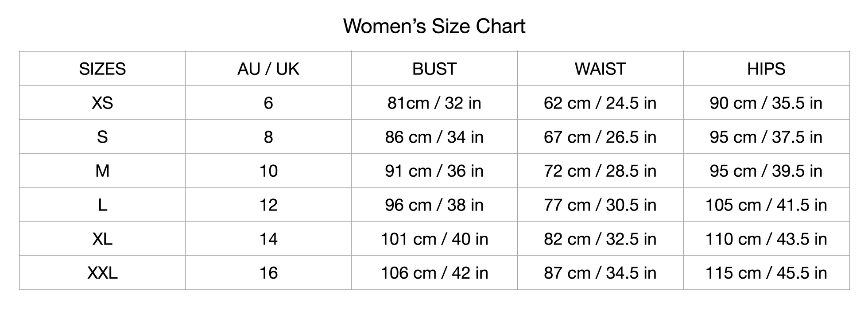Screen dimensions: 868x311
Task: Click the BUST column header
Action: (434, 69)
